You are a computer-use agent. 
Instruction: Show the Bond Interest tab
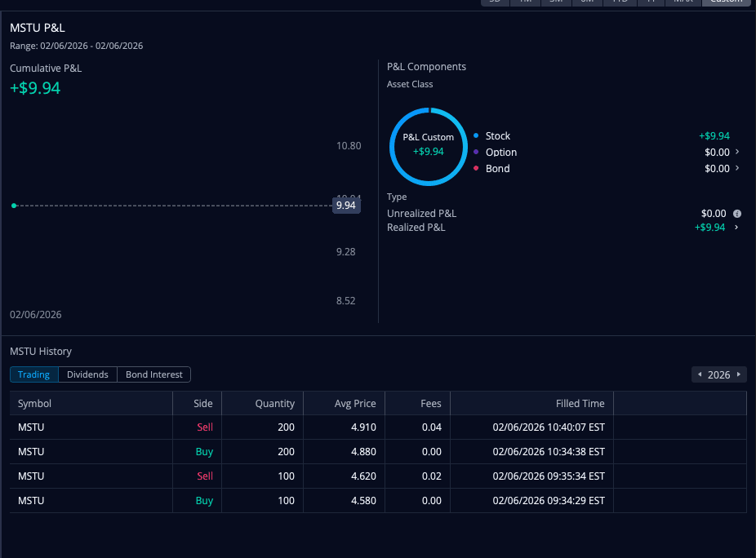(154, 374)
